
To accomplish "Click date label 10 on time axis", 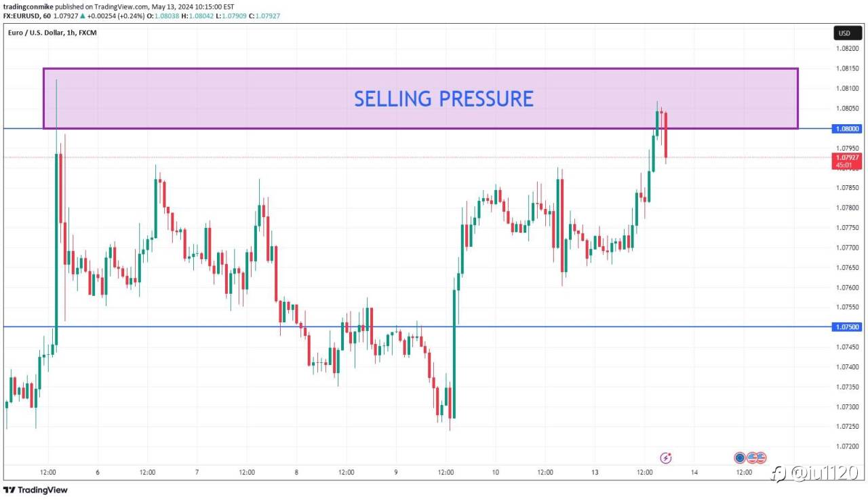I will pyautogui.click(x=496, y=472).
